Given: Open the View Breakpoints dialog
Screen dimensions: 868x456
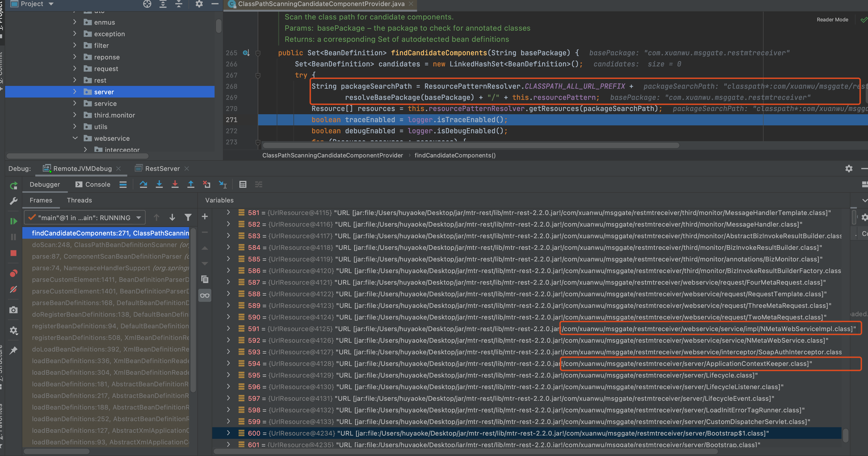Looking at the screenshot, I should (x=13, y=273).
